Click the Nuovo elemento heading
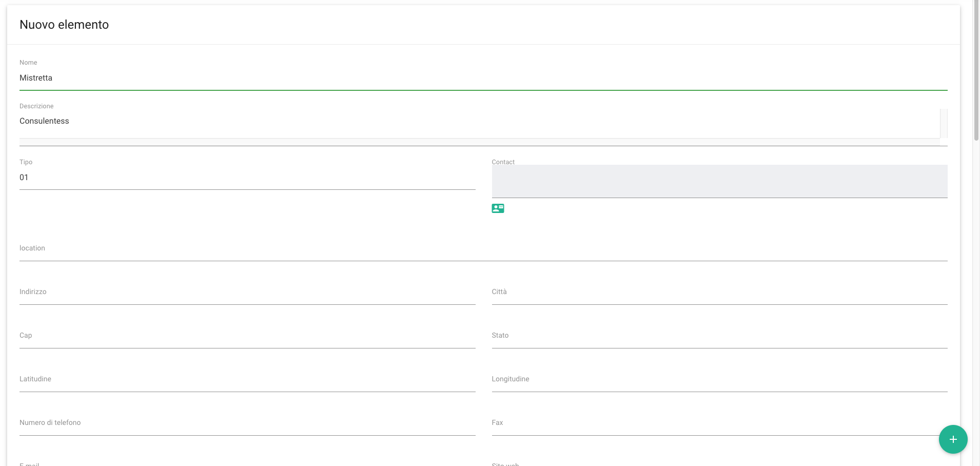Image resolution: width=980 pixels, height=466 pixels. pyautogui.click(x=64, y=25)
